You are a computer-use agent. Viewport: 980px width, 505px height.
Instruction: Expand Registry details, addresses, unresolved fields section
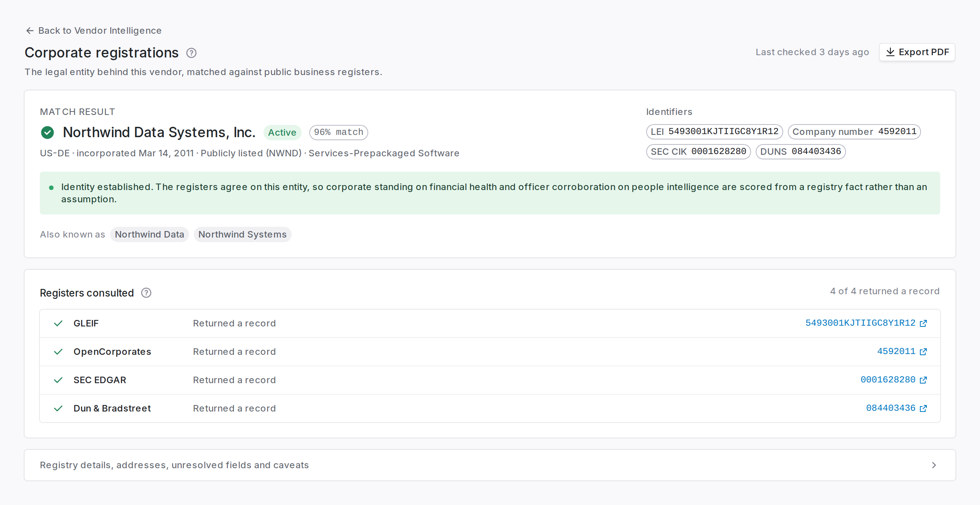coord(490,465)
